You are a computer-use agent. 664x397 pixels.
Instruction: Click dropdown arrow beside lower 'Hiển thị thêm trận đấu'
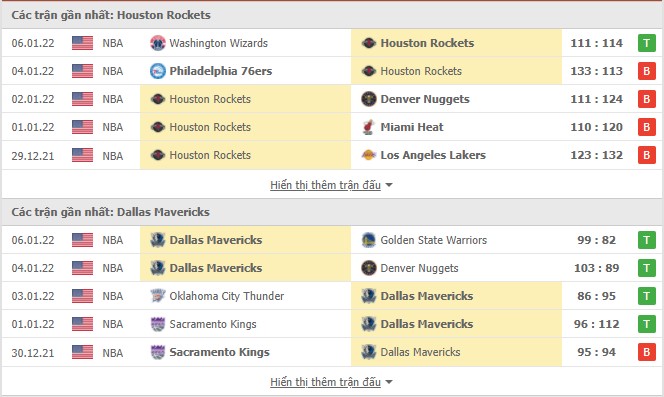coord(389,382)
